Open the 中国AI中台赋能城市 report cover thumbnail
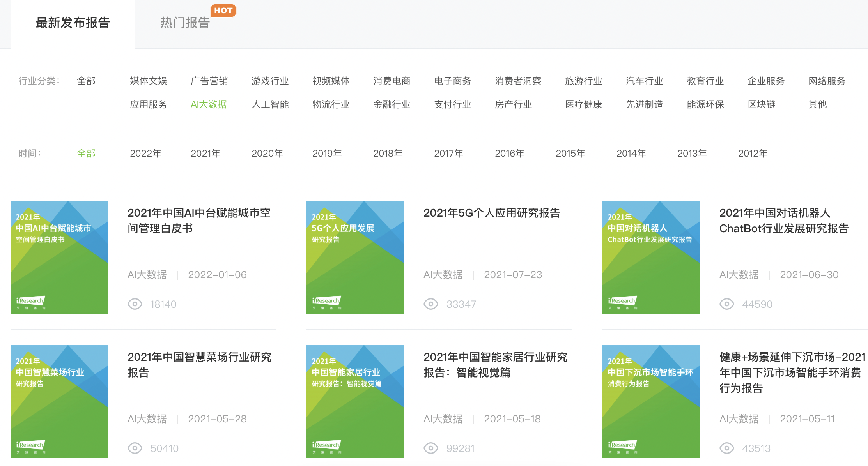Screen dimensions: 868x466 [59, 257]
